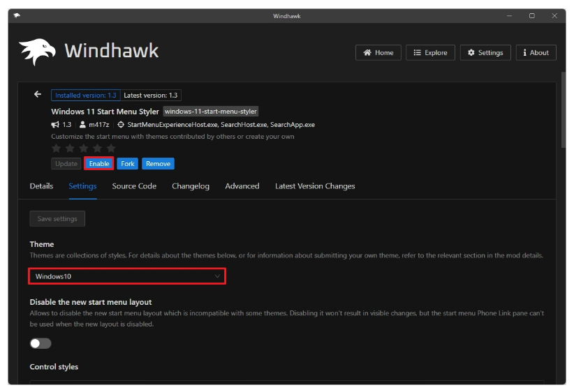This screenshot has height=392, width=574.
Task: Click the Fork button
Action: (x=128, y=164)
